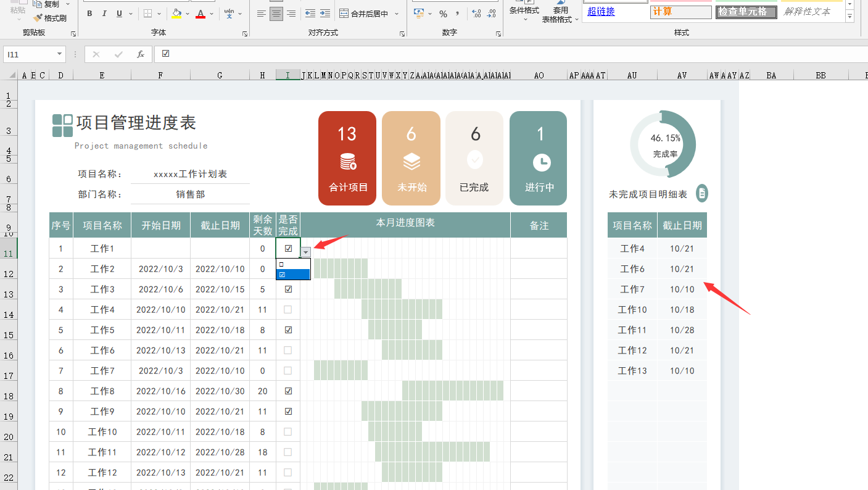
Task: Apply cell borders with the borders icon
Action: click(148, 14)
